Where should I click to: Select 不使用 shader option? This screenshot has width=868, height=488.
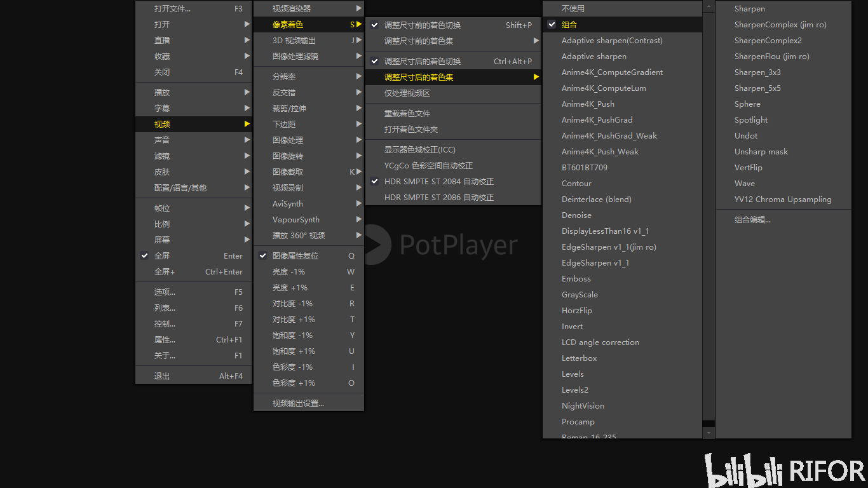click(623, 8)
